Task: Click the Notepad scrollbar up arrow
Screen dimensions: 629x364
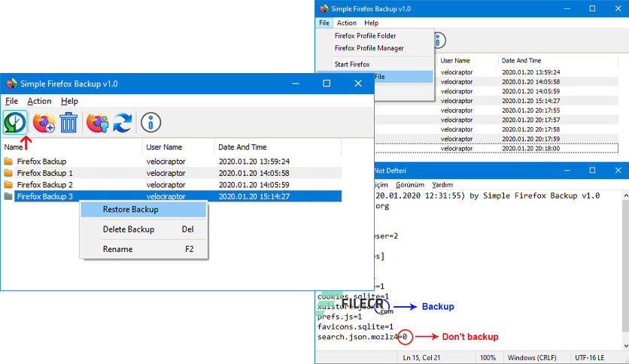Action: [x=625, y=196]
